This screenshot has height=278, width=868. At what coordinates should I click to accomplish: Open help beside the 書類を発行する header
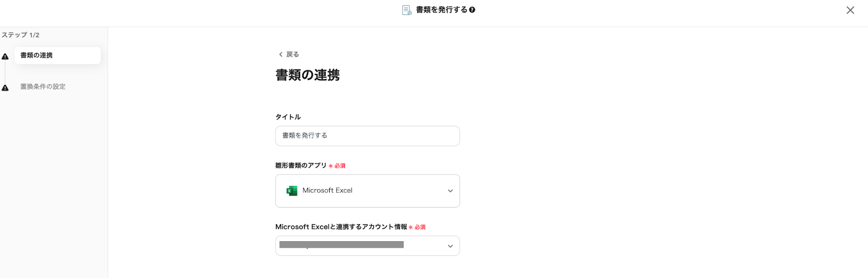click(x=472, y=10)
